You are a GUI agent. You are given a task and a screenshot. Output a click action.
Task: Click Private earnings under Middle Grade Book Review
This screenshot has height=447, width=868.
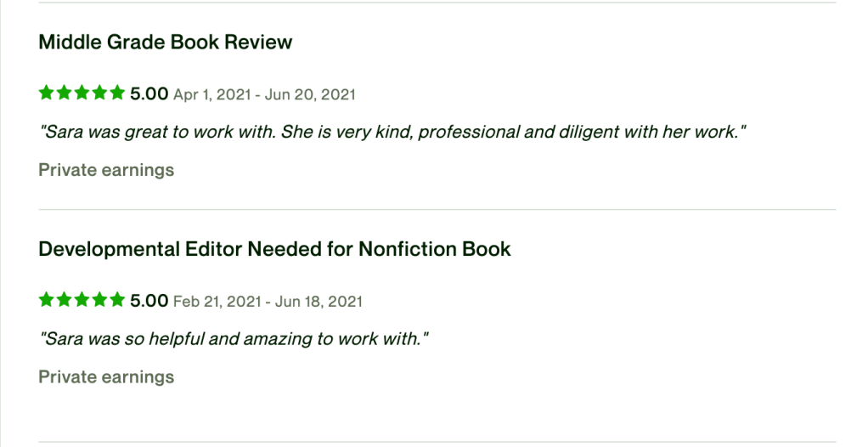(x=106, y=170)
